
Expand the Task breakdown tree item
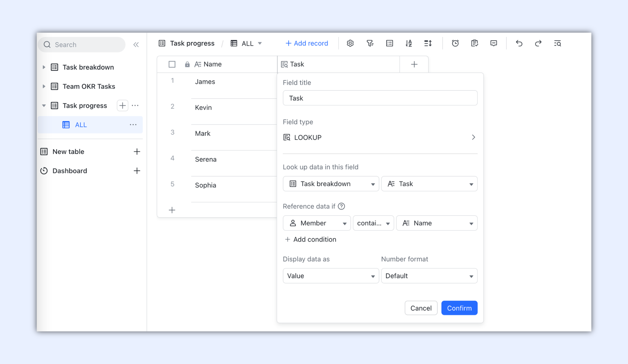click(x=44, y=67)
